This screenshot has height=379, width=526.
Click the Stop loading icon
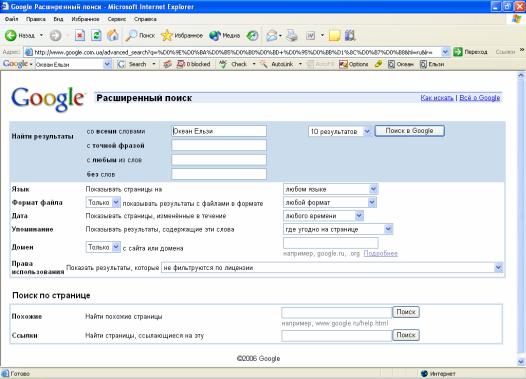point(80,35)
